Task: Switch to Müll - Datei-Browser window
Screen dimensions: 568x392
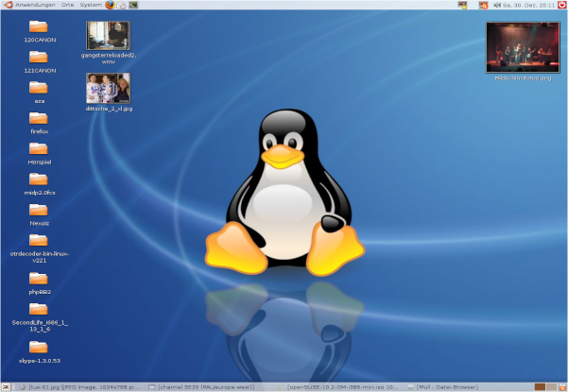Action: (x=444, y=387)
